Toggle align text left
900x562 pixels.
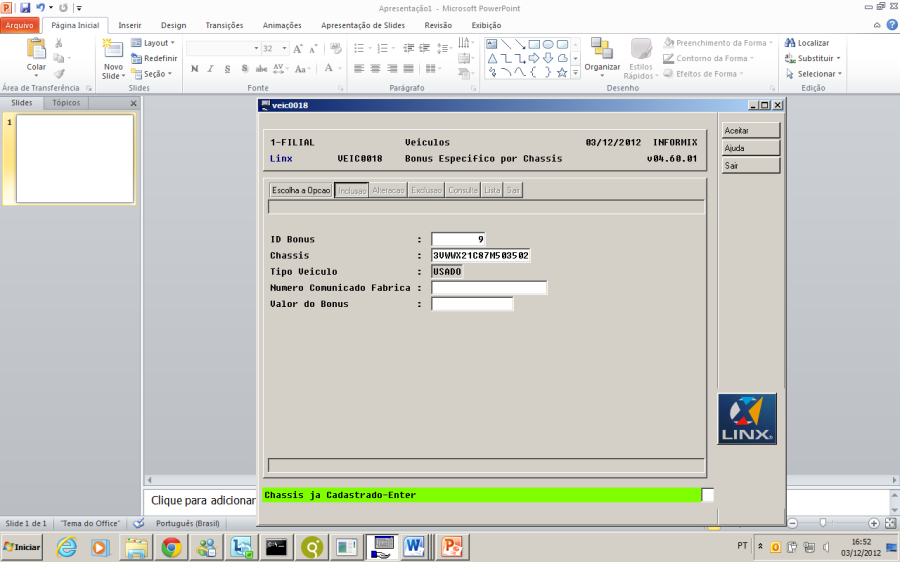tap(359, 69)
